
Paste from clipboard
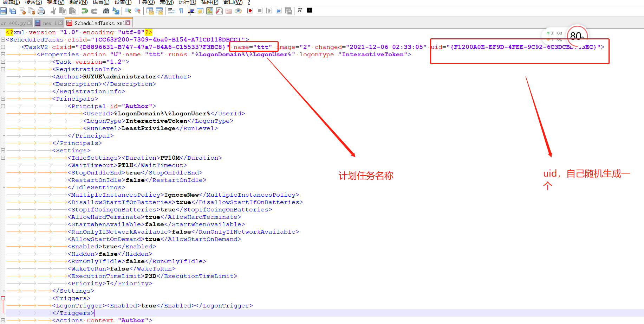click(73, 11)
